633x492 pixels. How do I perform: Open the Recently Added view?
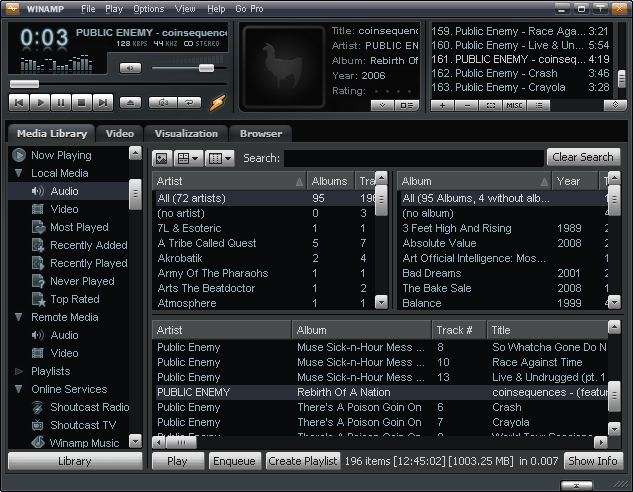(x=88, y=245)
